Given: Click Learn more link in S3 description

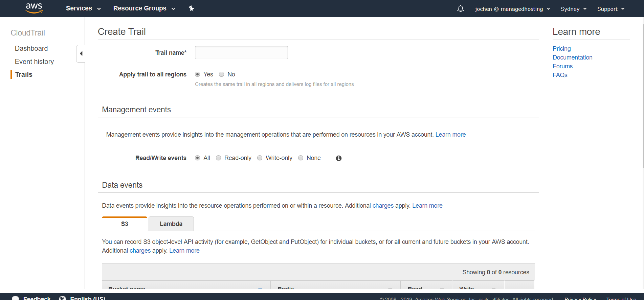Looking at the screenshot, I should coord(184,251).
